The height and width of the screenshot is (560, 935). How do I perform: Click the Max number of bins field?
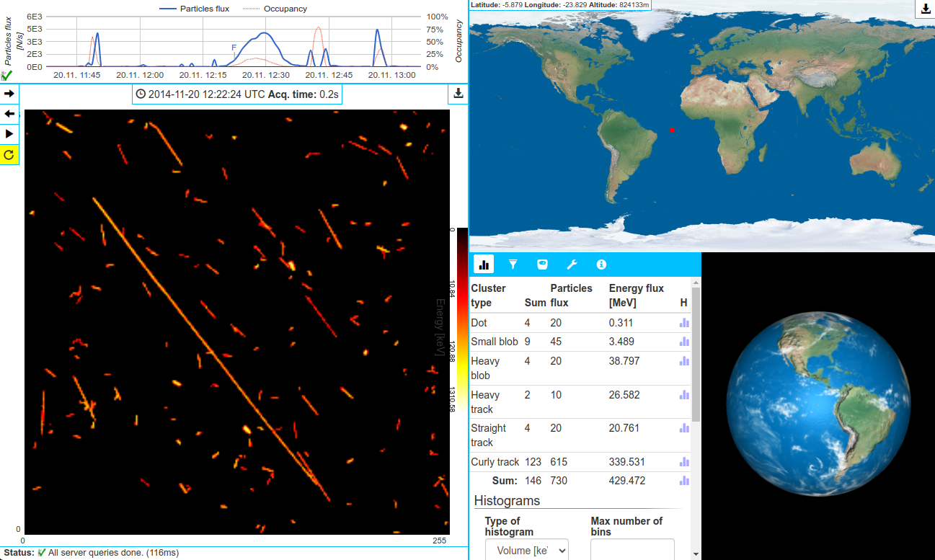coord(632,550)
